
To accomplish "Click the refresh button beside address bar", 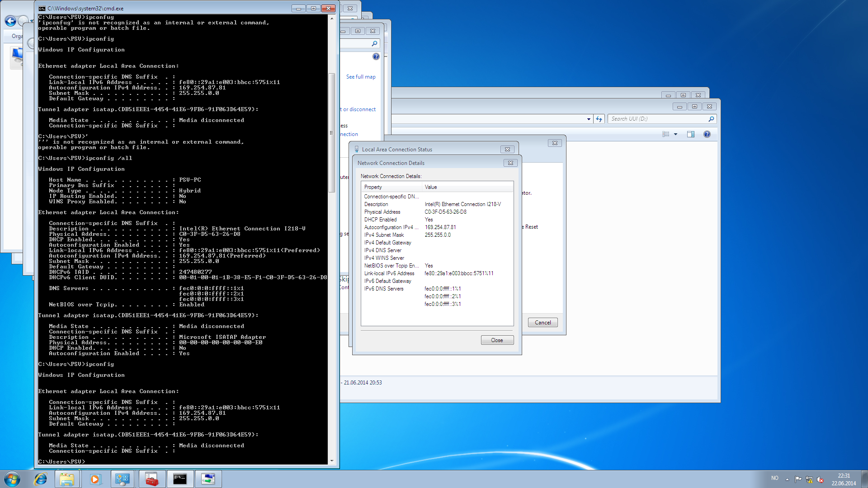I will [599, 119].
